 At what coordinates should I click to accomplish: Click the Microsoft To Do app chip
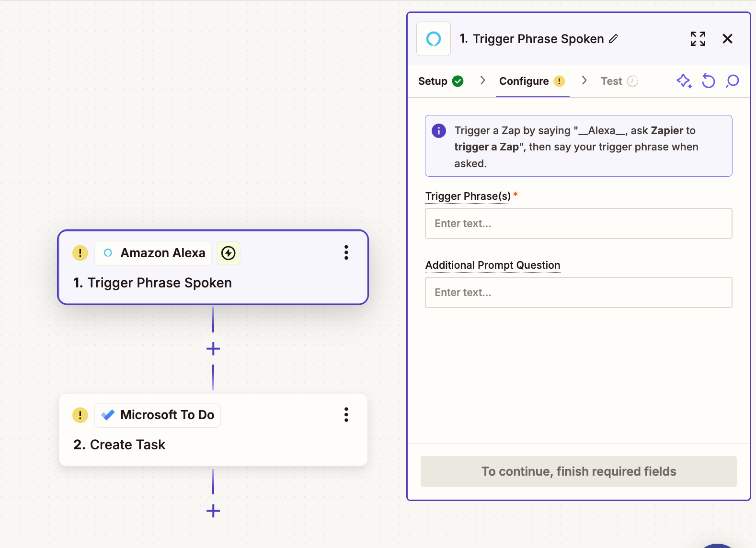[158, 415]
